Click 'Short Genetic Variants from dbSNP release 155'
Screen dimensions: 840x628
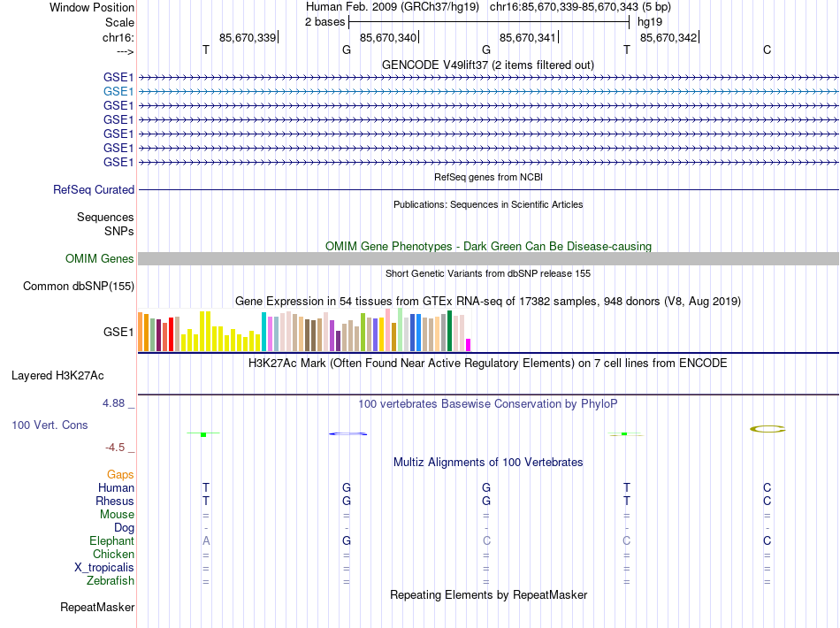coord(488,274)
